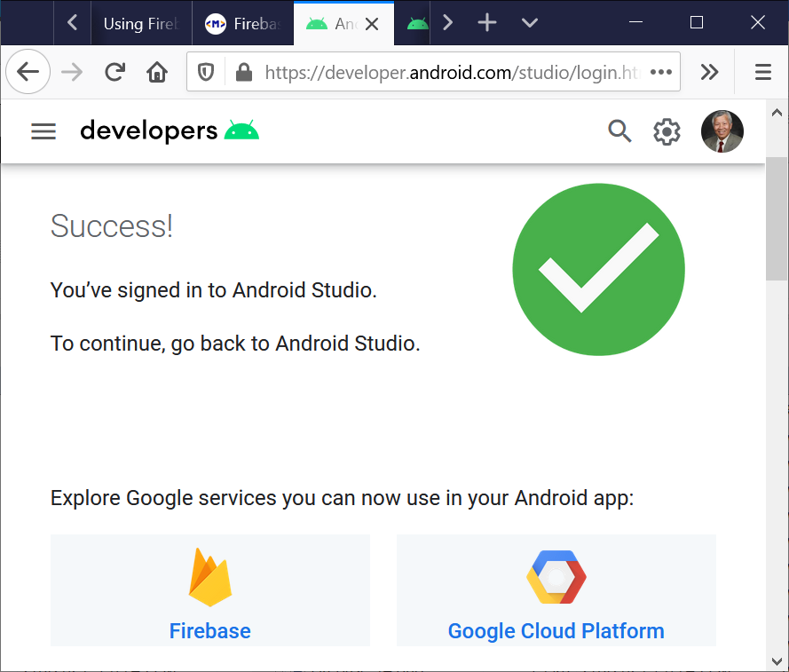789x672 pixels.
Task: Click the tracking protection shield icon
Action: click(x=206, y=72)
